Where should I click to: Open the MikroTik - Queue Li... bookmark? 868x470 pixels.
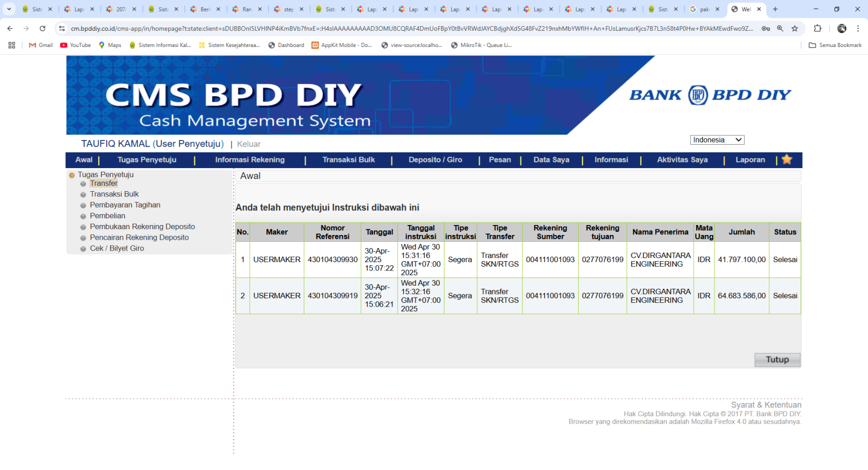481,45
